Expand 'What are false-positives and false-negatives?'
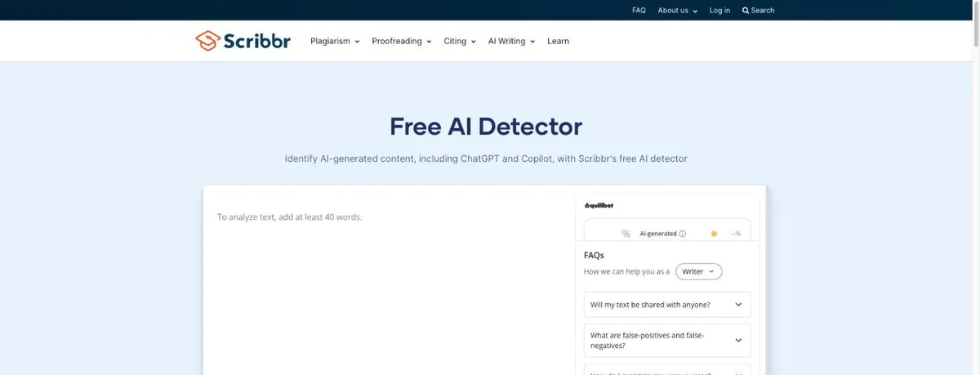 pyautogui.click(x=667, y=341)
